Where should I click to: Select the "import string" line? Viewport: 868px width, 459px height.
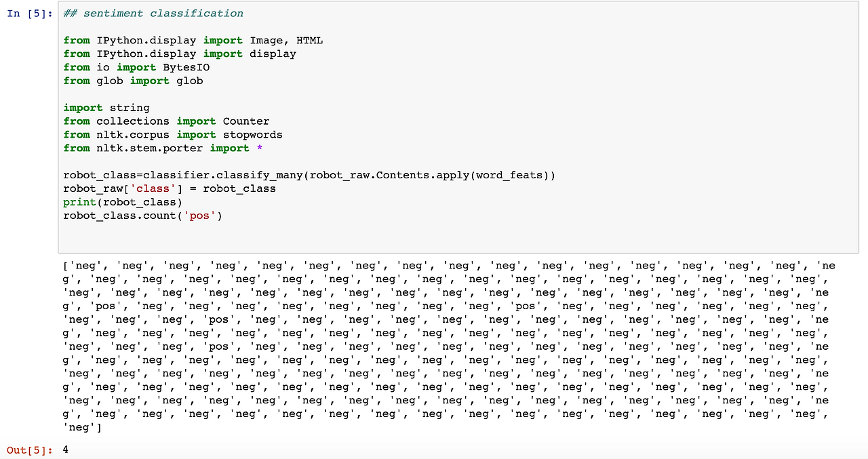pos(106,108)
